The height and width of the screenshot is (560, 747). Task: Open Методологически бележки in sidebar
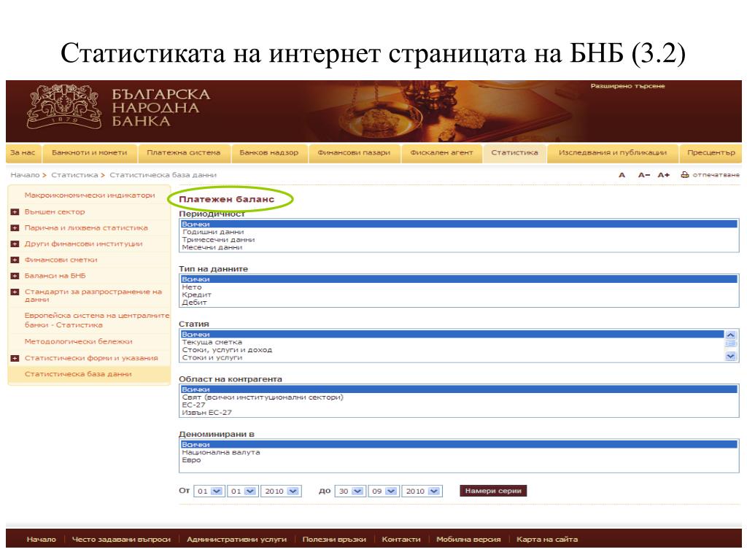click(79, 341)
